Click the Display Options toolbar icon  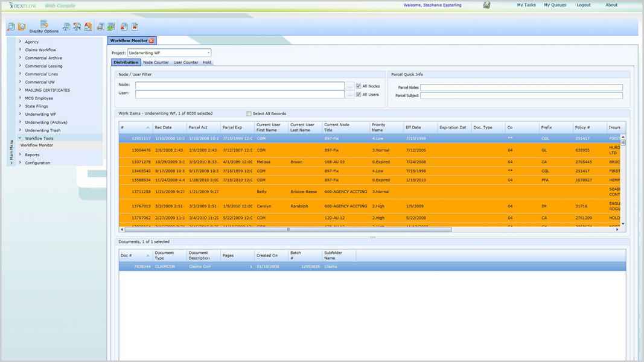pos(44,27)
